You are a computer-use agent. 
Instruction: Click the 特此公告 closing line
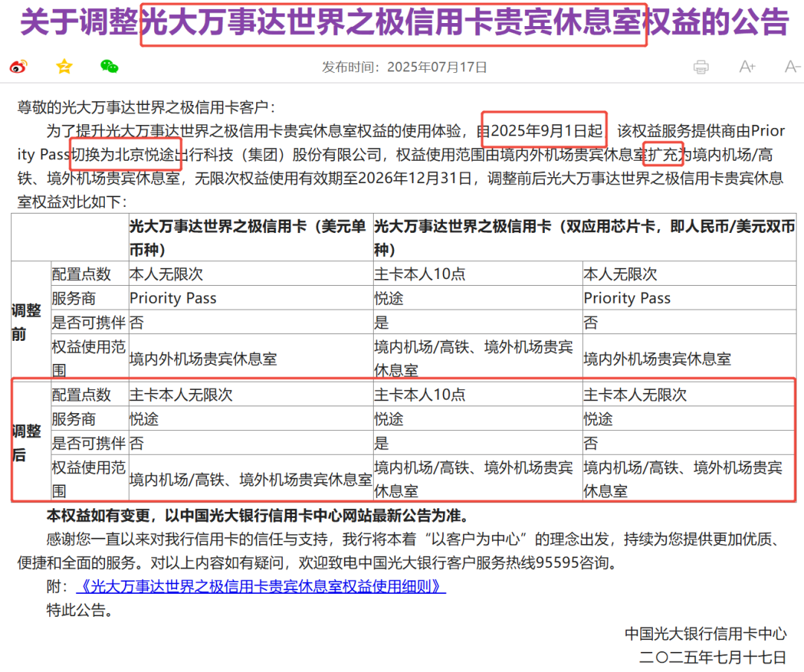80,610
